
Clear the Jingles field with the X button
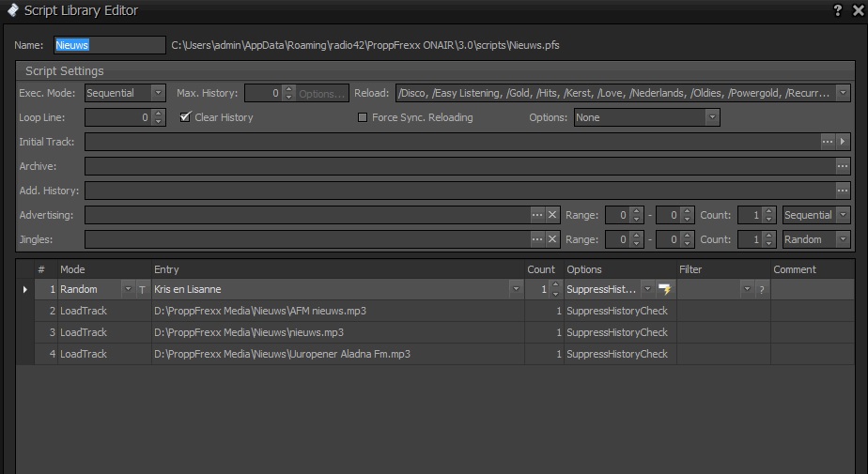(553, 239)
